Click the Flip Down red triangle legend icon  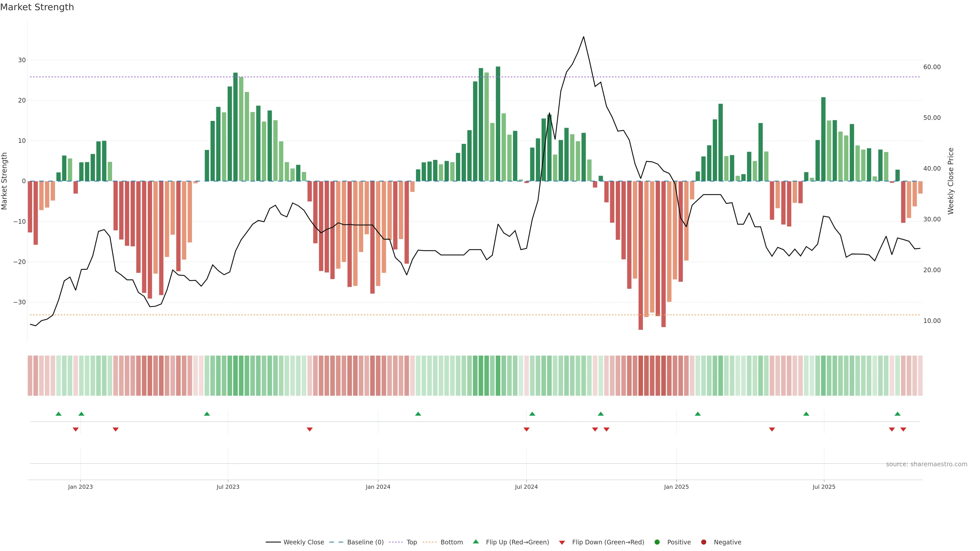tap(562, 543)
